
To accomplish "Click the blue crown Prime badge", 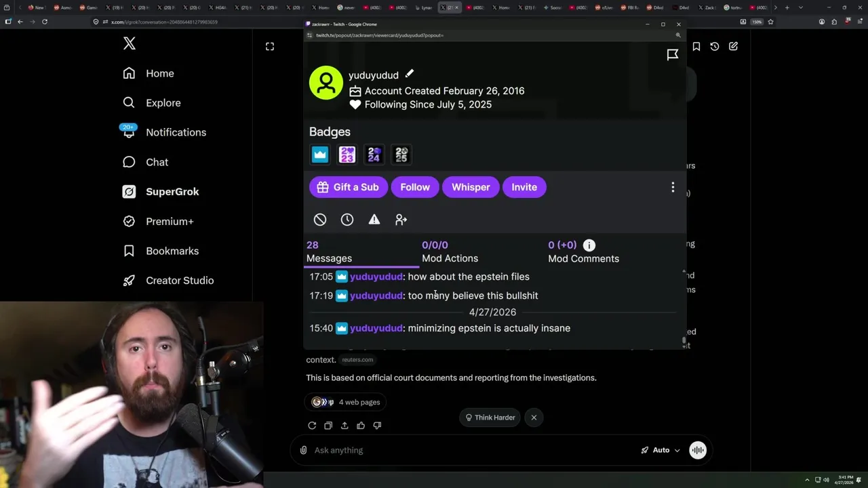I will tap(320, 155).
